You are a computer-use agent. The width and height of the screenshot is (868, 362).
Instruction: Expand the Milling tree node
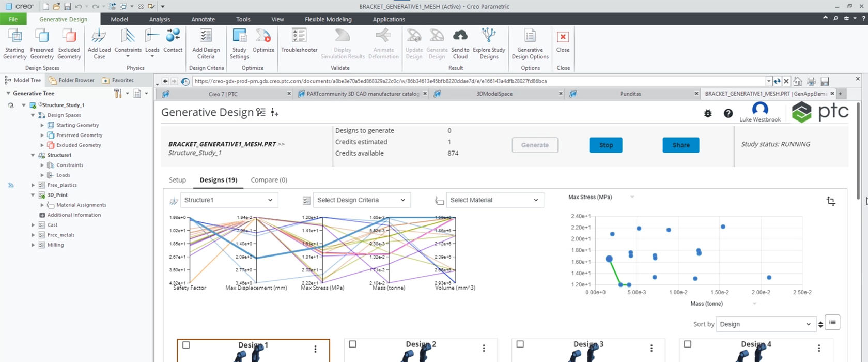tap(33, 245)
